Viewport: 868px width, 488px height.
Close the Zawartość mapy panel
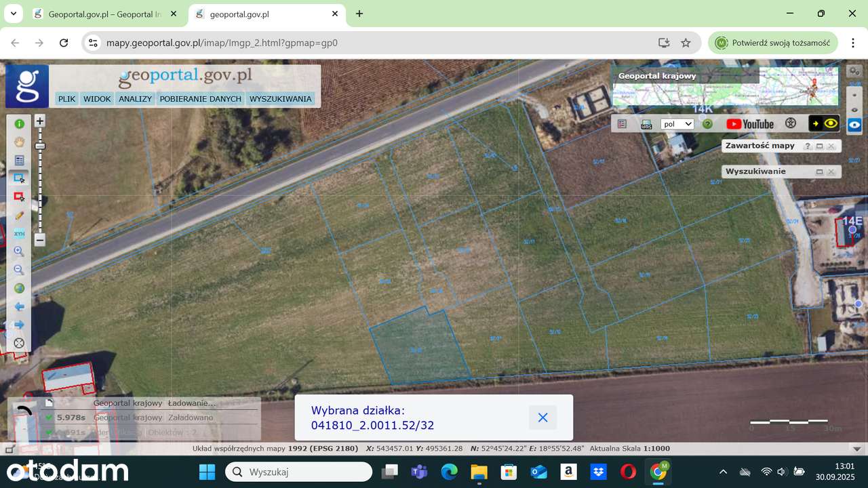click(x=831, y=146)
